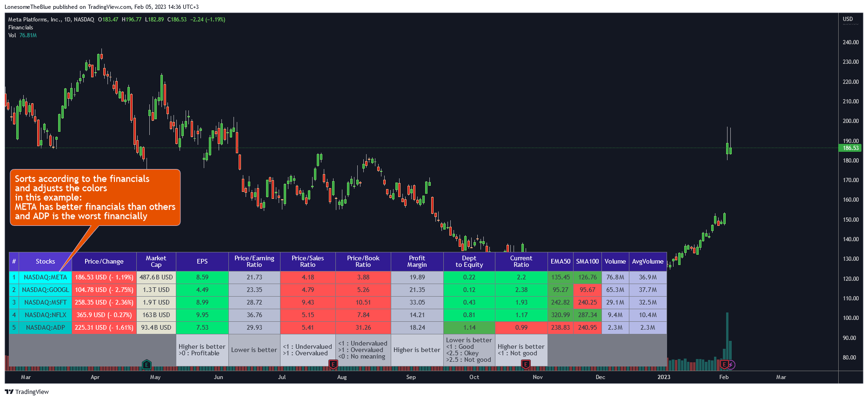Click the '<0 : No meaning' Price/Book note
The width and height of the screenshot is (868, 400).
(x=362, y=357)
